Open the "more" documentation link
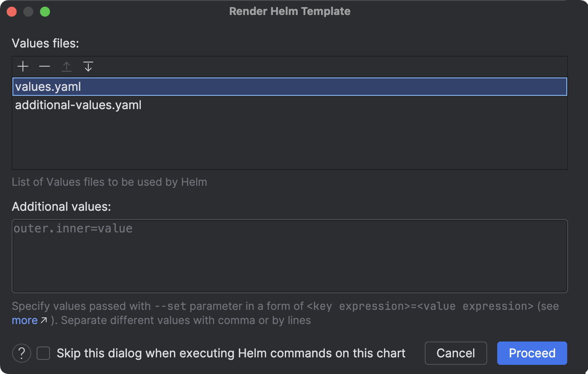Viewport: 588px width, 374px height. pos(25,320)
